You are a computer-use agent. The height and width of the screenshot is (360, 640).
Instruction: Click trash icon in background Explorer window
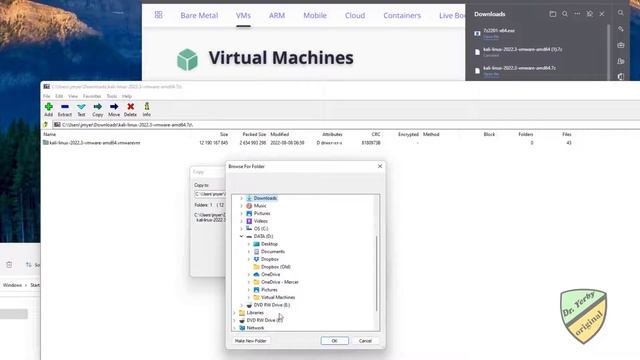(9, 265)
